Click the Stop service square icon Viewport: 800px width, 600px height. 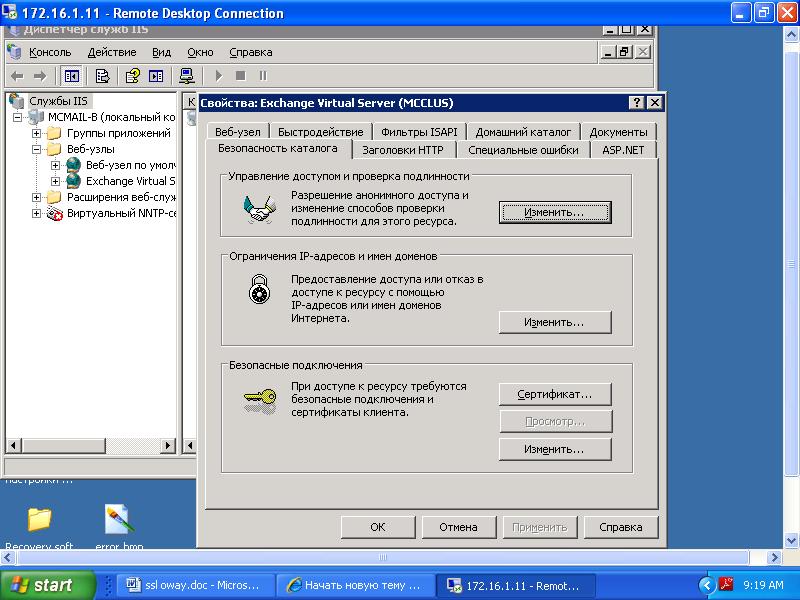240,76
